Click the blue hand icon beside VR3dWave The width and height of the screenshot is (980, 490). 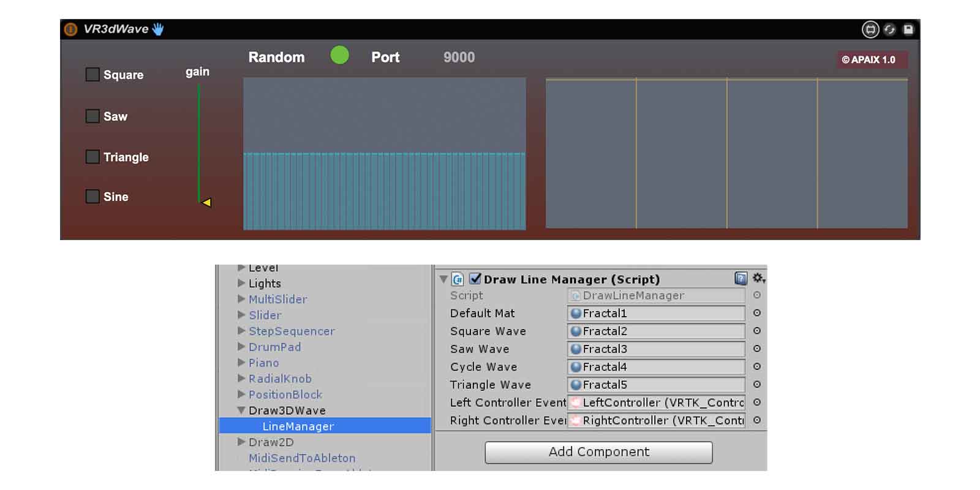coord(158,29)
